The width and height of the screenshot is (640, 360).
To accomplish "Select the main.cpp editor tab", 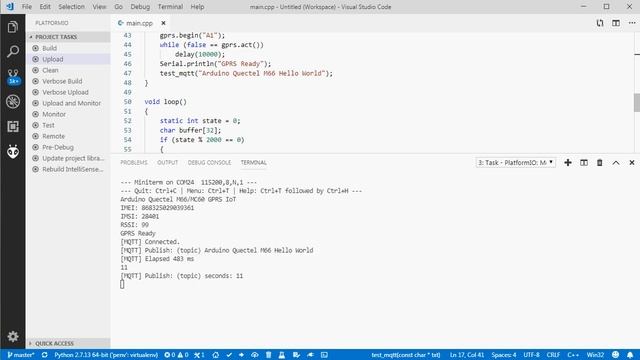I will click(139, 23).
